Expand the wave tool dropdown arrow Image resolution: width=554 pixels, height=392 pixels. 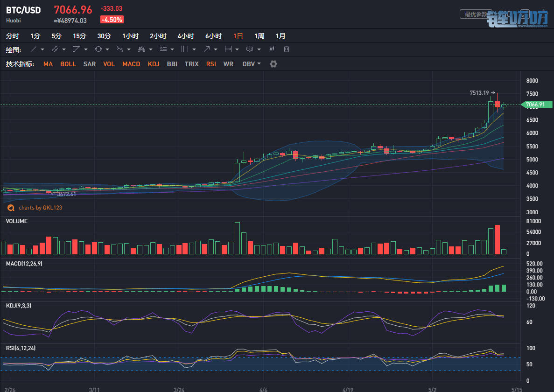click(x=129, y=49)
